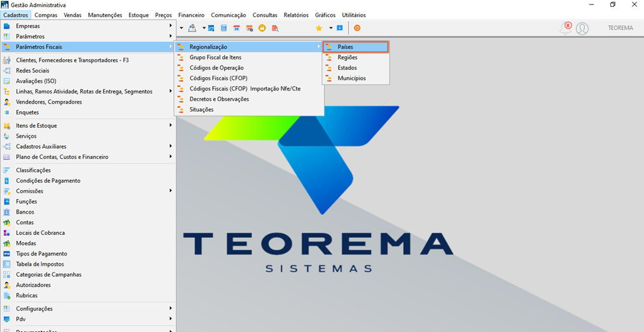The width and height of the screenshot is (644, 332).
Task: Click the TEOREMA user name label
Action: click(x=621, y=28)
